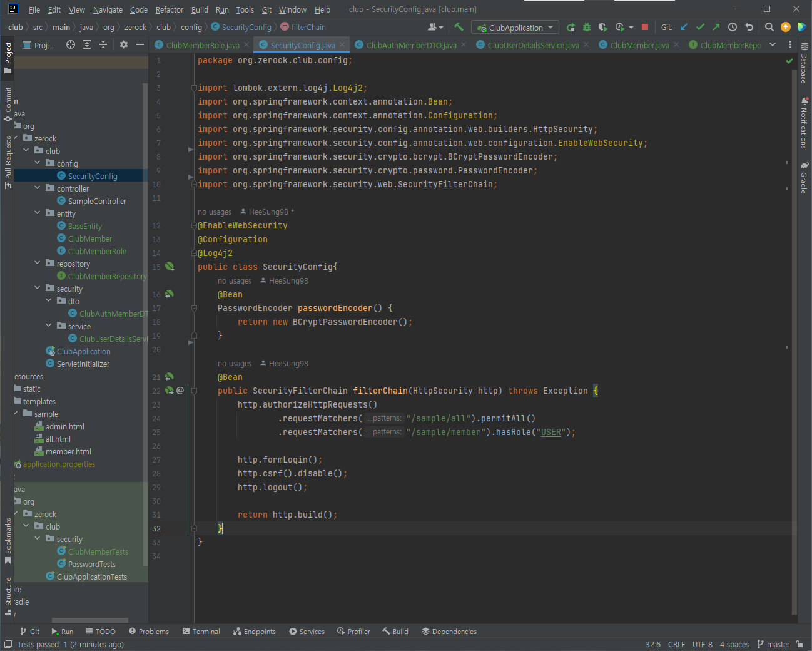Open the File menu
This screenshot has width=812, height=651.
pos(34,9)
